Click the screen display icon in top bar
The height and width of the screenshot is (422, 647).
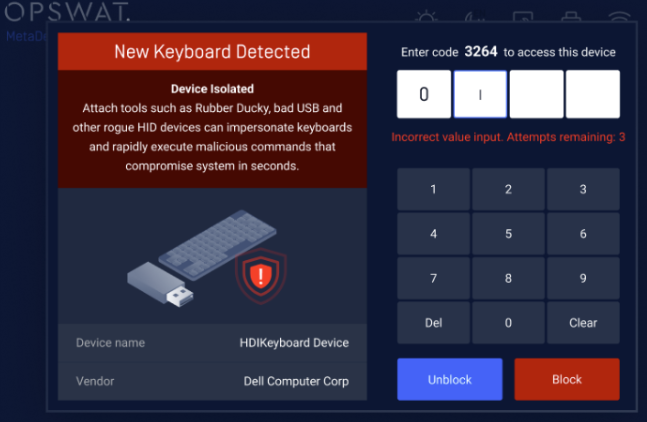coord(523,19)
